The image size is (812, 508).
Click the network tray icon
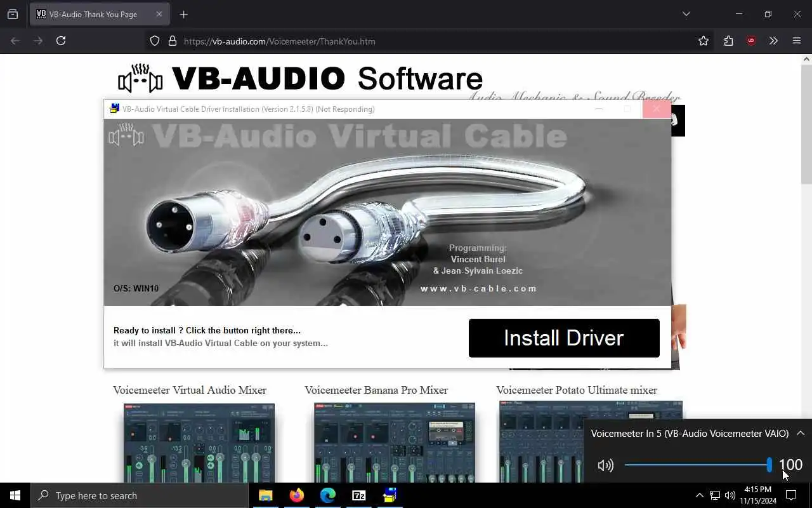tap(714, 495)
